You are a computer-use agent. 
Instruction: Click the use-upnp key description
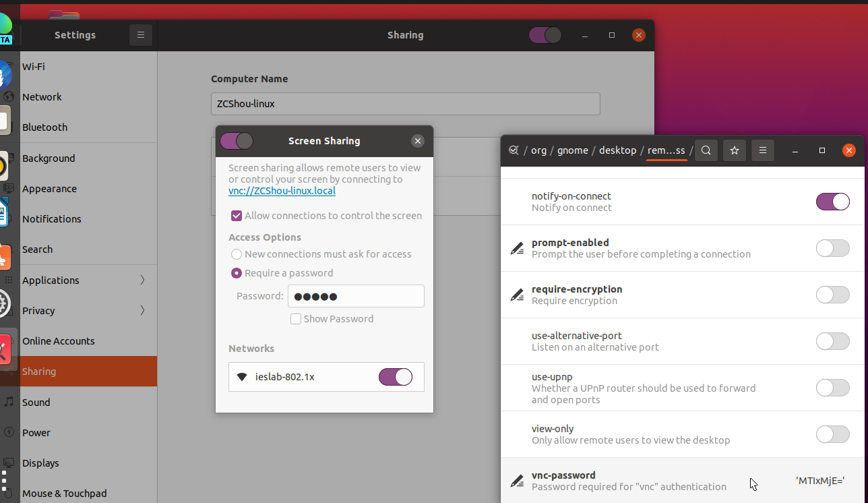tap(644, 394)
